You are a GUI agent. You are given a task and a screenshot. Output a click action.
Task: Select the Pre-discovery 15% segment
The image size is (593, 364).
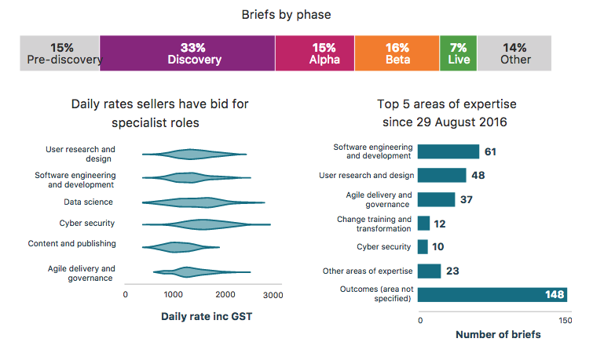click(x=60, y=53)
